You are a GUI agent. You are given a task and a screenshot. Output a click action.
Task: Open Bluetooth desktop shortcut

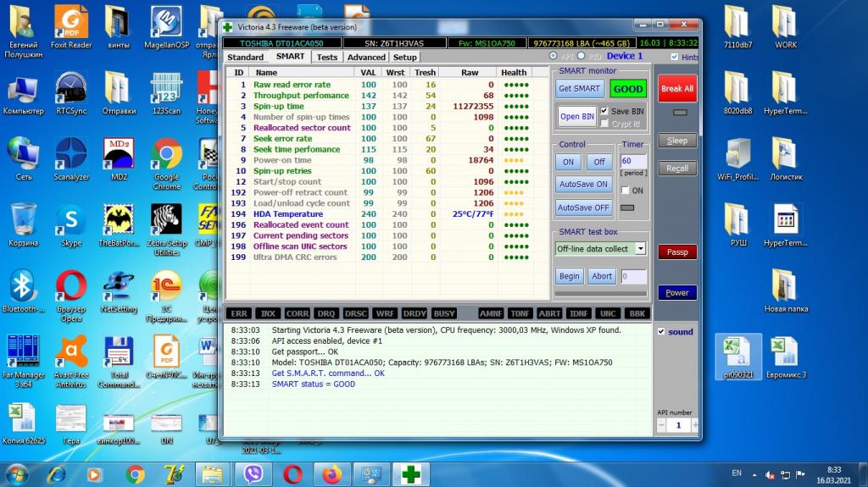(x=23, y=291)
